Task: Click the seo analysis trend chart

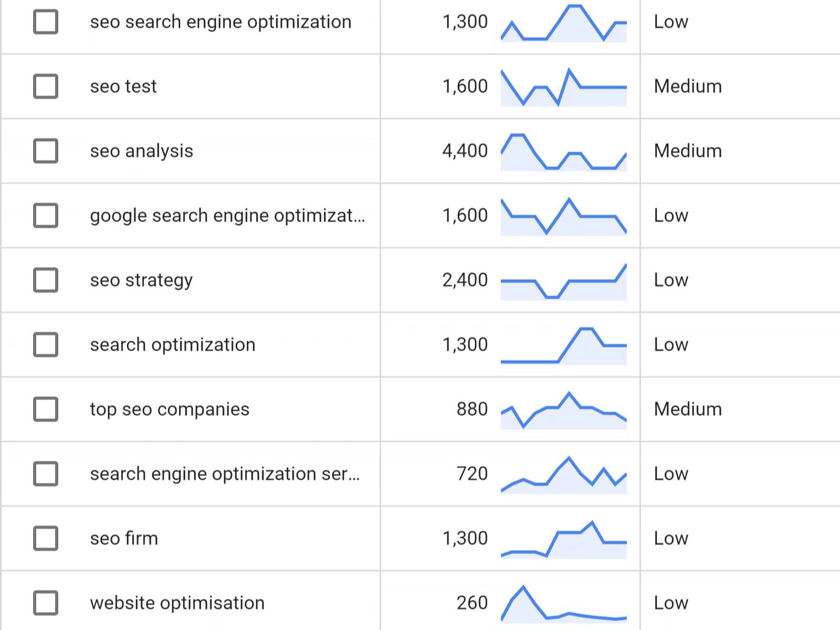Action: 563,152
